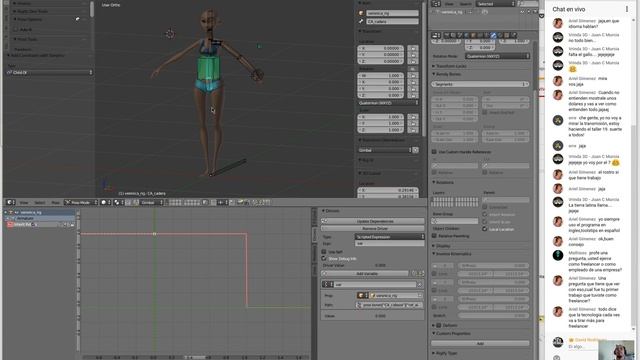This screenshot has width=640, height=360.
Task: Toggle Use Custom Handle References checkbox
Action: (x=434, y=152)
